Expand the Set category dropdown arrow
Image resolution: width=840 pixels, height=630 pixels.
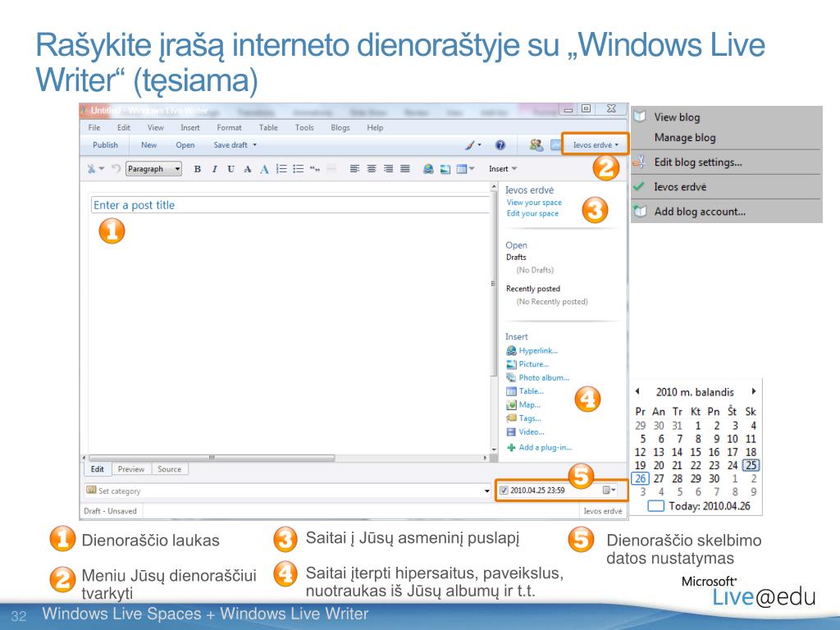pyautogui.click(x=486, y=491)
